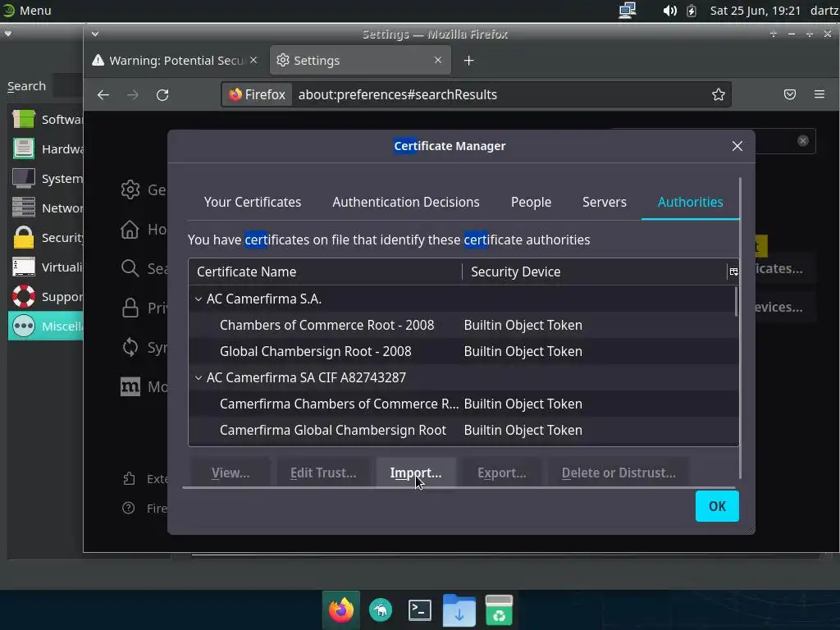840x630 pixels.
Task: Open the terminal from the dock
Action: click(419, 610)
